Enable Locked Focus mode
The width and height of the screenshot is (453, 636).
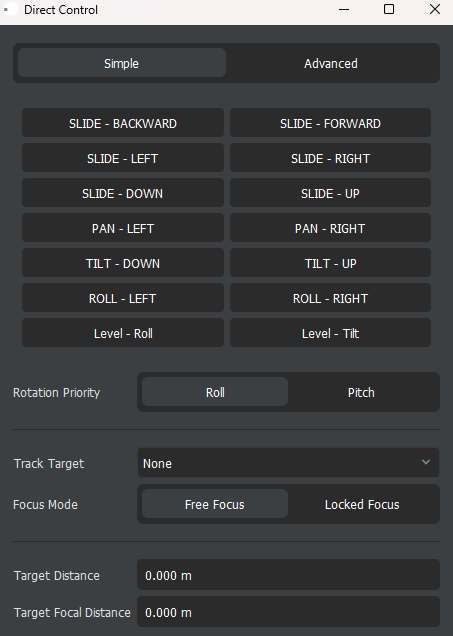(362, 504)
